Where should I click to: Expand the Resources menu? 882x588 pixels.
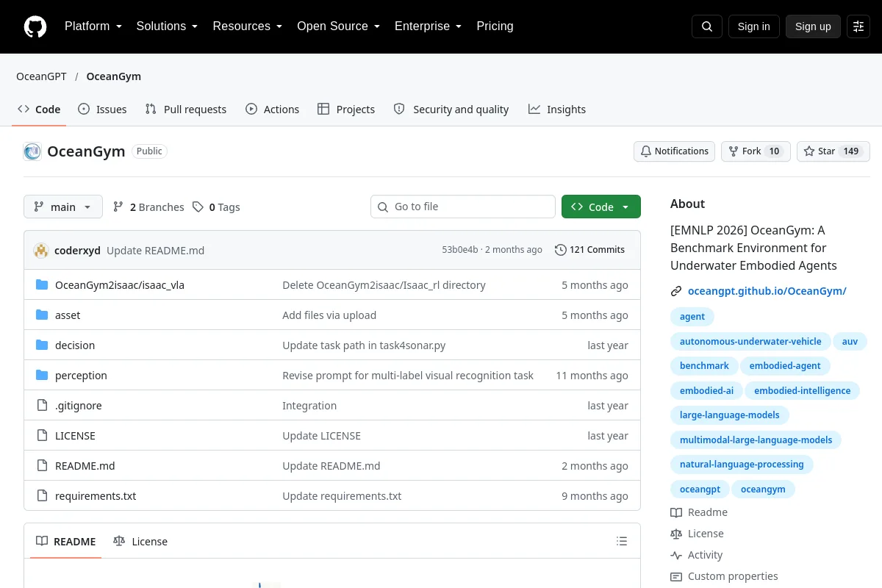point(248,26)
